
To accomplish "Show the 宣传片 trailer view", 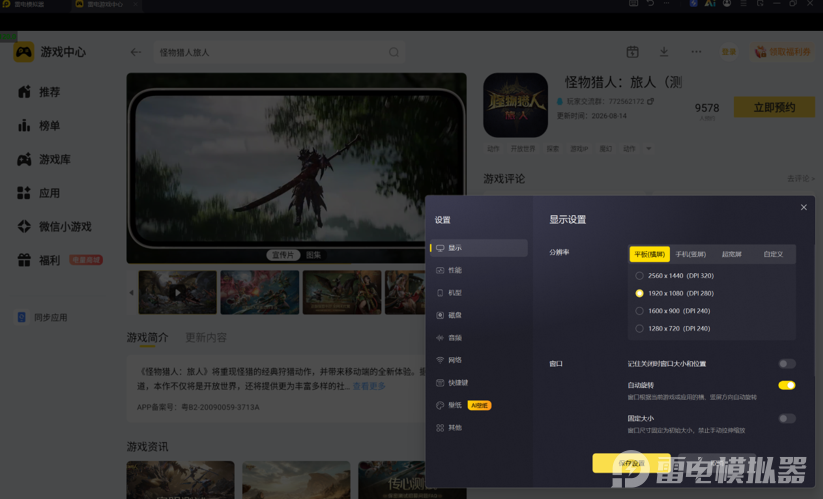I will [283, 255].
